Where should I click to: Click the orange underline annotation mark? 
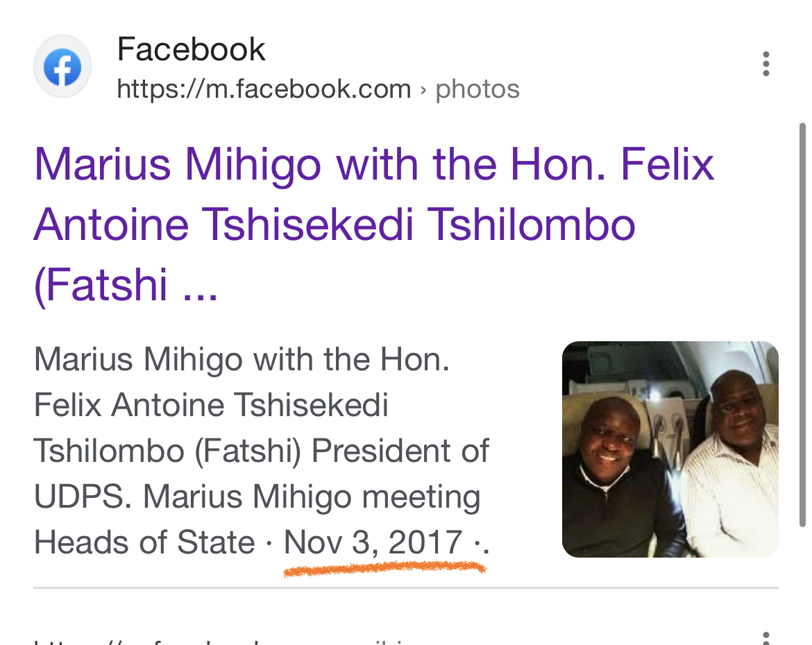click(x=385, y=569)
